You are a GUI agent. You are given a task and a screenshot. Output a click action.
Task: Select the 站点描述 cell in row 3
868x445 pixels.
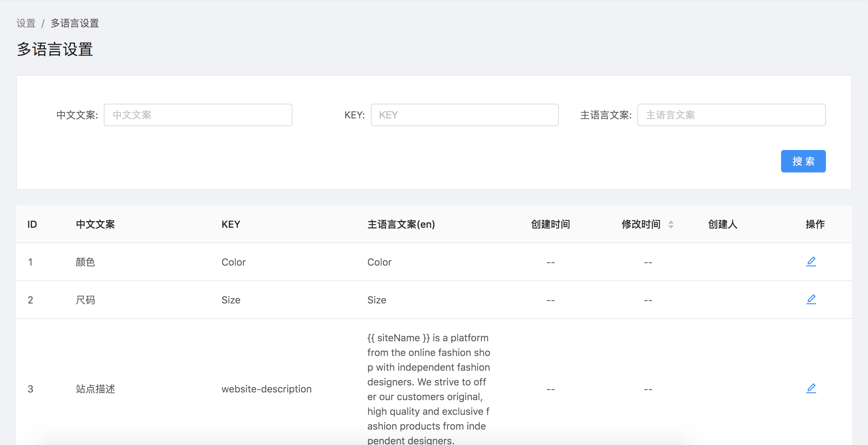95,389
